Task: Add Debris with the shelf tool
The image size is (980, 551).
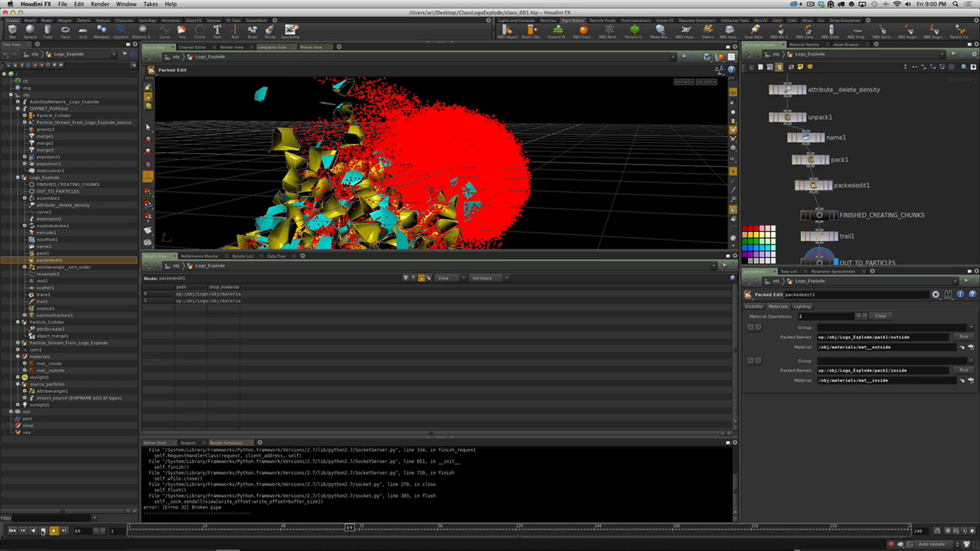Action: tap(708, 31)
